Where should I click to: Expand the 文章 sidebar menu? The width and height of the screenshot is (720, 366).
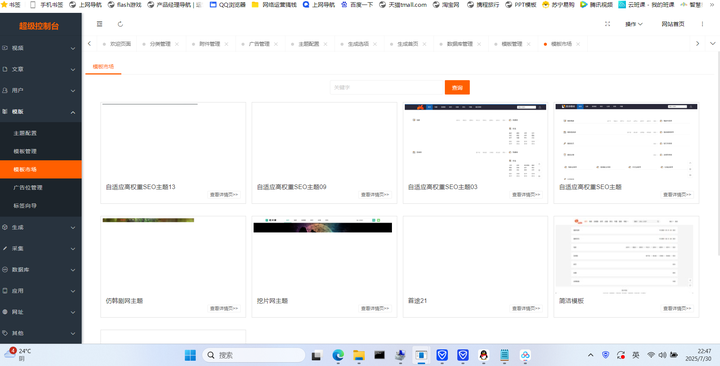pos(73,70)
